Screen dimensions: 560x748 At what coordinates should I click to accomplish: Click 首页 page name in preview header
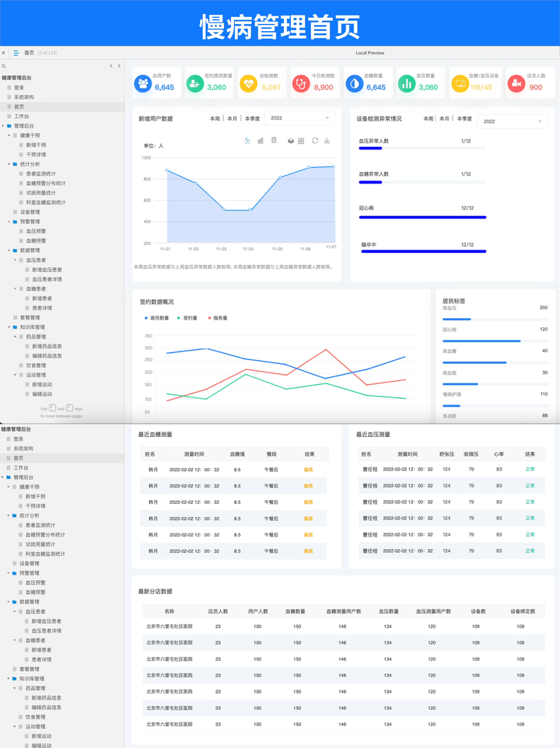point(29,53)
